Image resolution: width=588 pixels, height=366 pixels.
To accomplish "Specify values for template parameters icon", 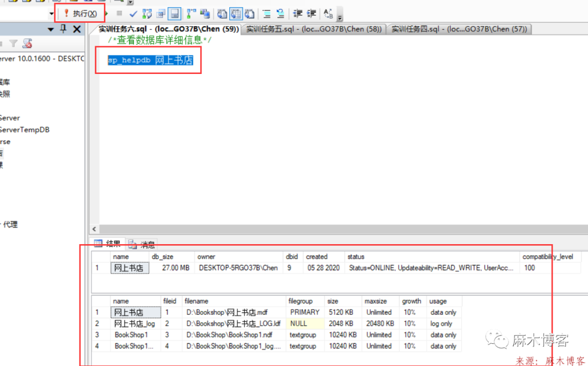I will pyautogui.click(x=328, y=14).
